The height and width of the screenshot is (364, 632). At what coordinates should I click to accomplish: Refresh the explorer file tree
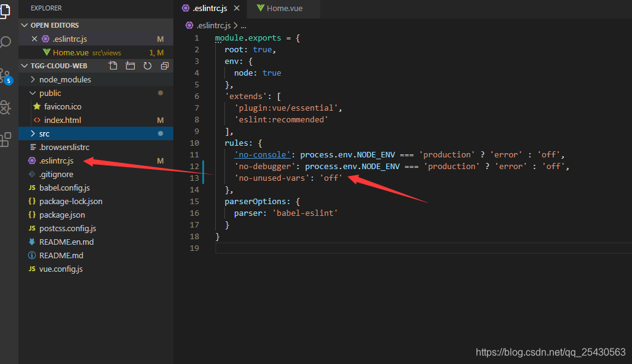point(148,66)
